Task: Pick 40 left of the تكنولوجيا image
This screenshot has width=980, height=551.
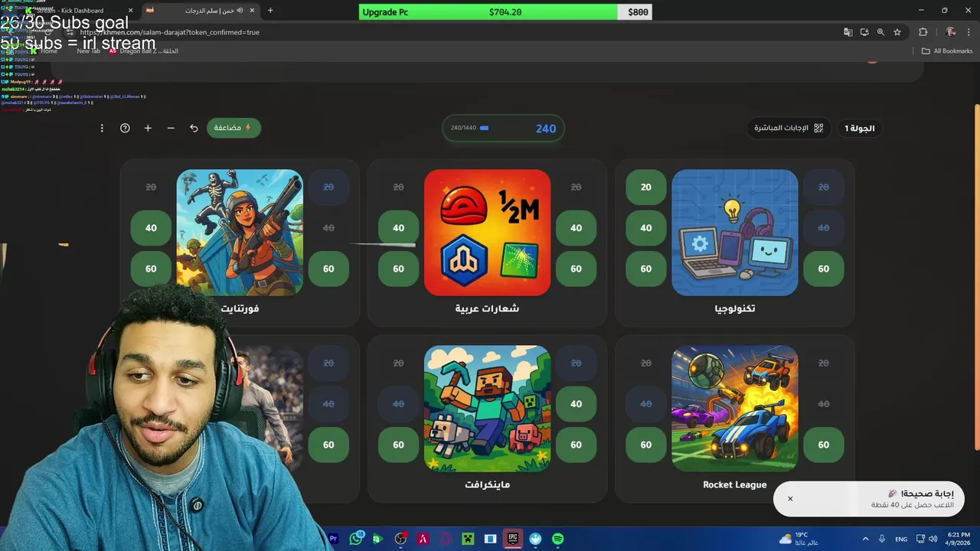Action: (646, 228)
